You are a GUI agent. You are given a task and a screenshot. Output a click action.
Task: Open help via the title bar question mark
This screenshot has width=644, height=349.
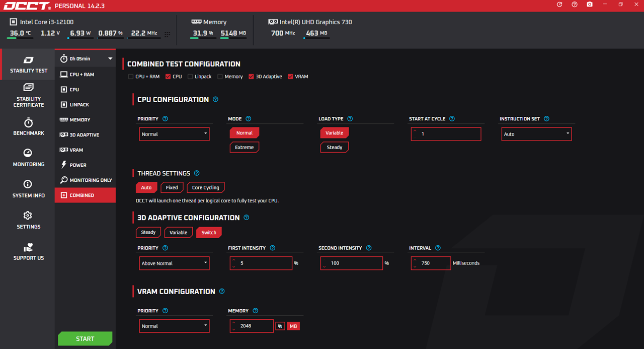[575, 5]
